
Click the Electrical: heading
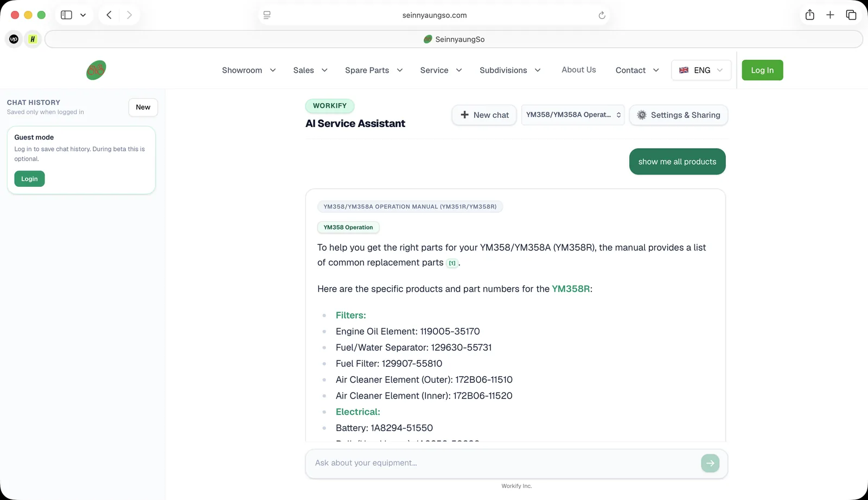(358, 412)
